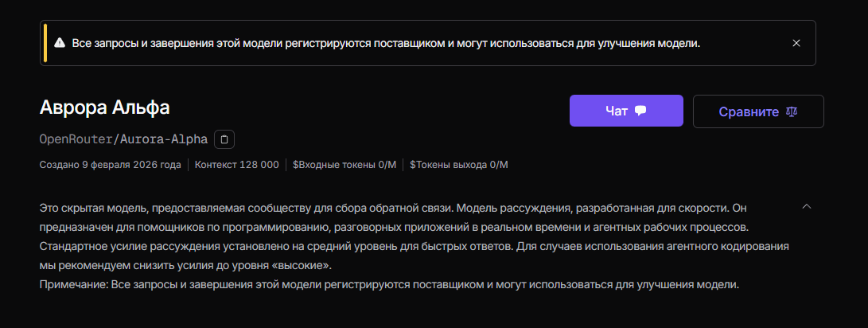This screenshot has width=868, height=328.
Task: Collapse the model description chevron
Action: (x=807, y=206)
